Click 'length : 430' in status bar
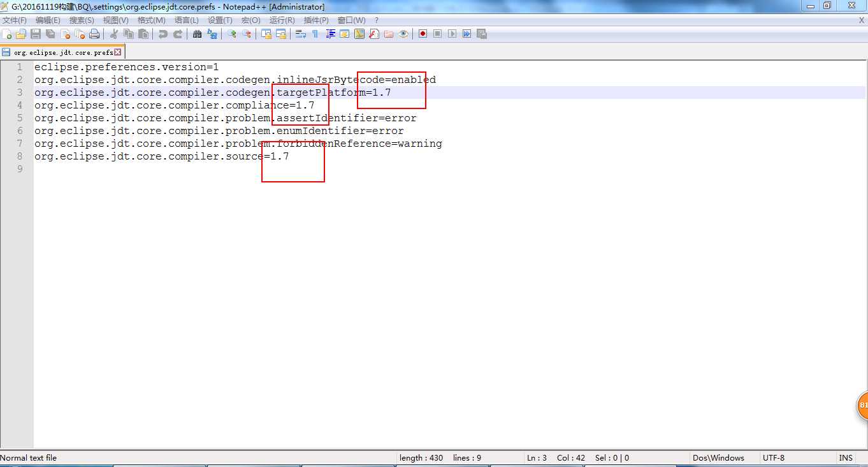868x467 pixels. 421,457
